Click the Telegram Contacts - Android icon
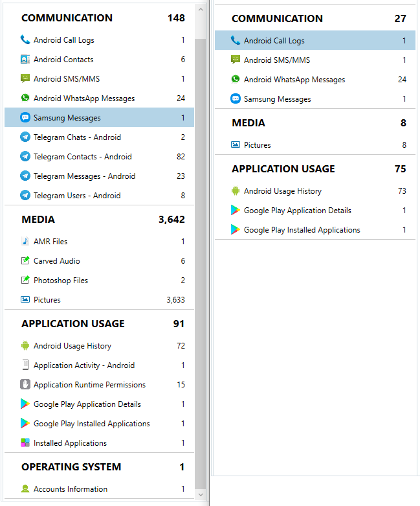Image resolution: width=420 pixels, height=506 pixels. point(25,156)
